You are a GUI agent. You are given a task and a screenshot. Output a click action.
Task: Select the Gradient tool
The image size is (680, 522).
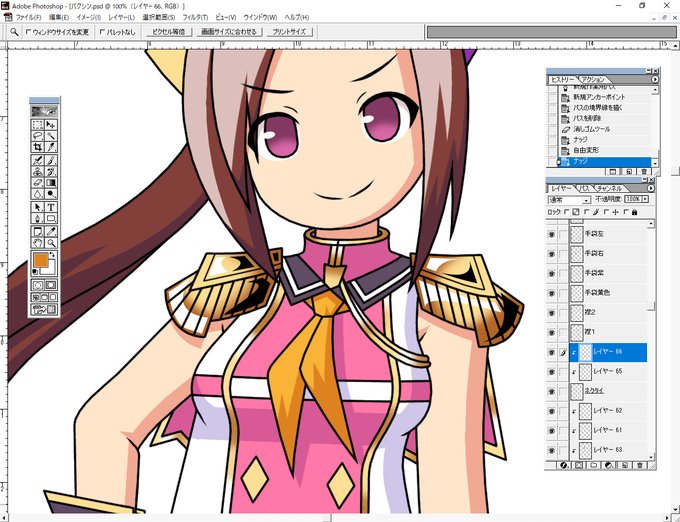tap(51, 183)
